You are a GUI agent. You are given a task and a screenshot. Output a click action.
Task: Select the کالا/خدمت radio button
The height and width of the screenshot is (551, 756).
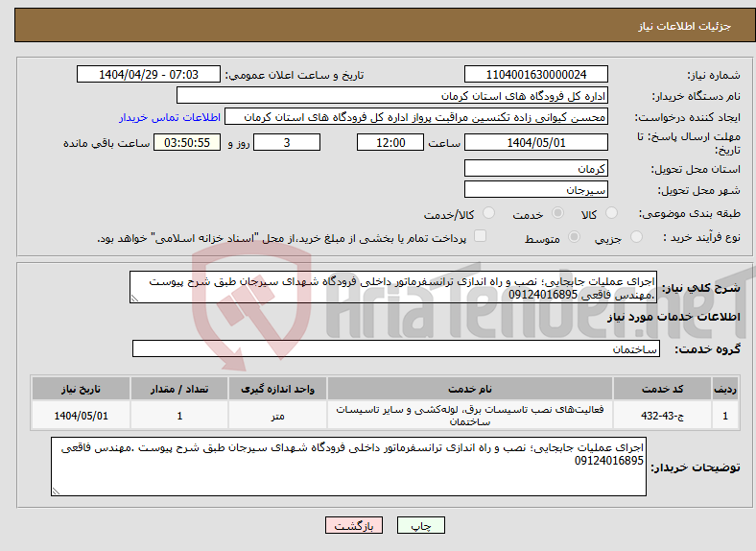(x=488, y=213)
